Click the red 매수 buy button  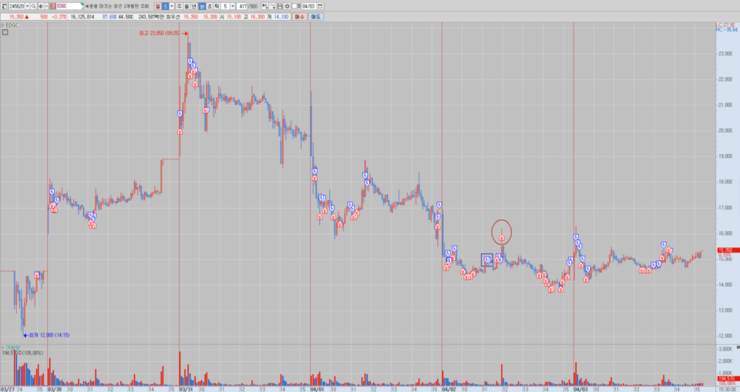299,17
